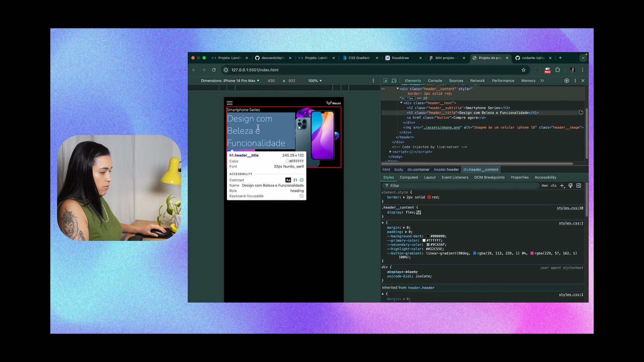Open the Computed styles tab
Image resolution: width=644 pixels, height=362 pixels.
tap(409, 177)
